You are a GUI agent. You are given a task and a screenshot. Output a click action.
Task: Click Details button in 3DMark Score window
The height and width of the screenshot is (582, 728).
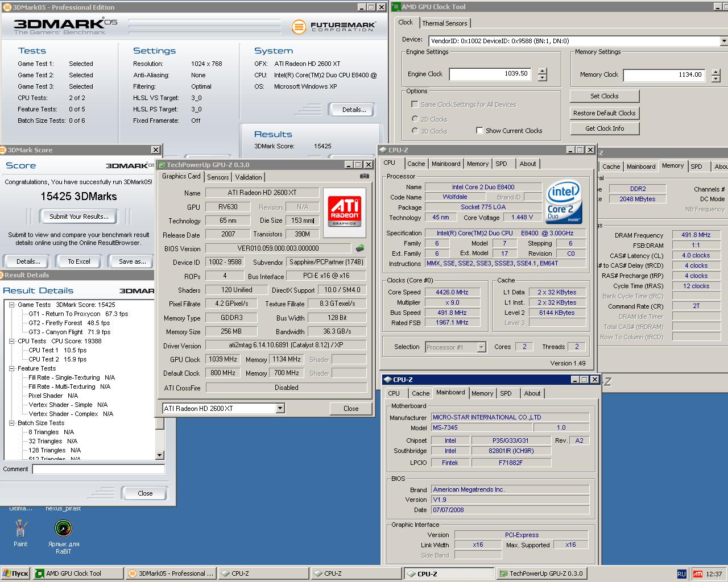pyautogui.click(x=28, y=261)
